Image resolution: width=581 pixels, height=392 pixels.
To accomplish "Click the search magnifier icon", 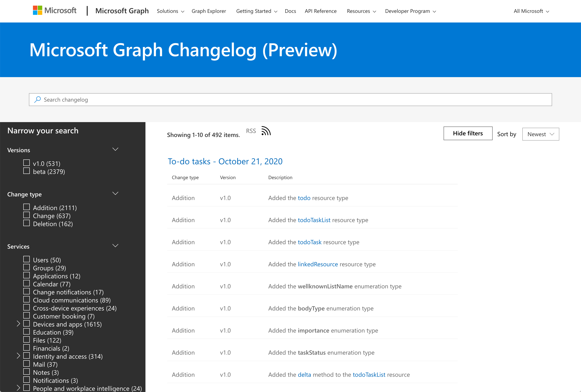I will coord(38,99).
